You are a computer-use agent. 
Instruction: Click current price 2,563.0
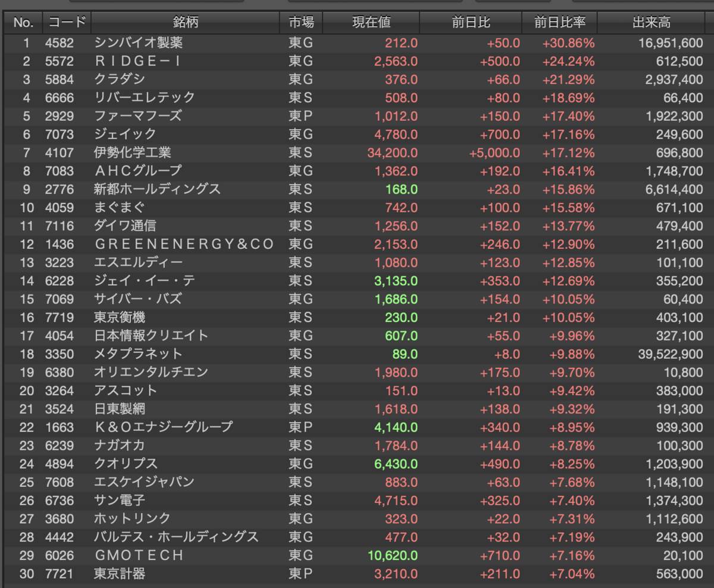pos(396,61)
